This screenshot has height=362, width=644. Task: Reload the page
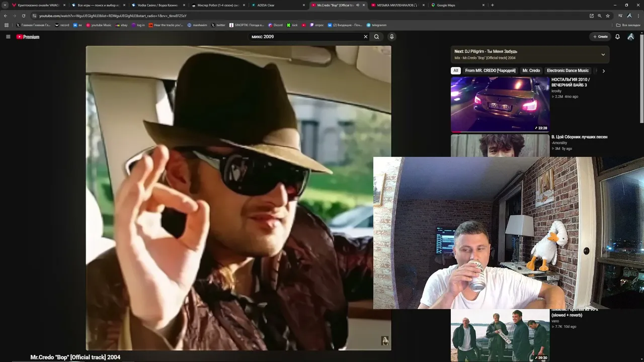click(x=23, y=16)
